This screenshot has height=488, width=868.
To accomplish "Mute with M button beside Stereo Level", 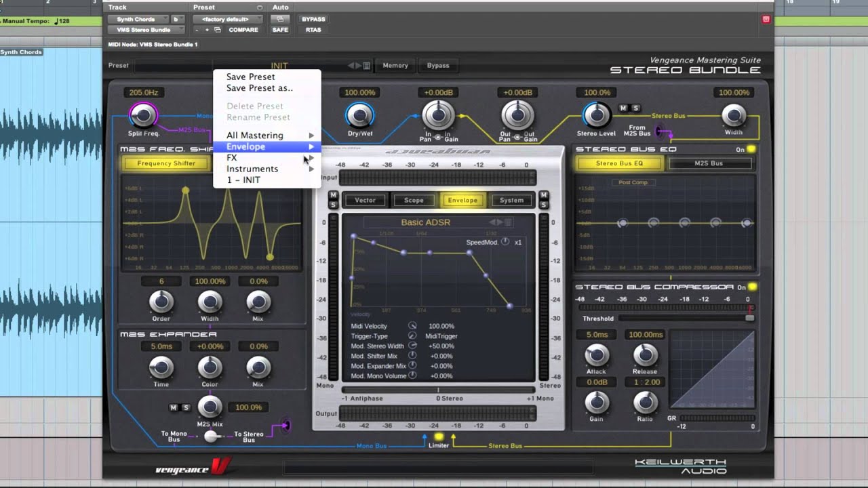I will point(623,108).
